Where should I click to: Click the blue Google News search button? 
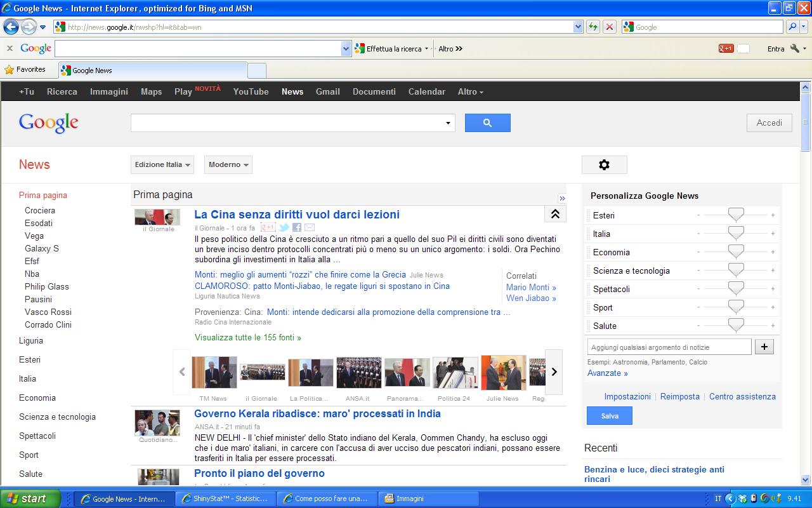[487, 123]
